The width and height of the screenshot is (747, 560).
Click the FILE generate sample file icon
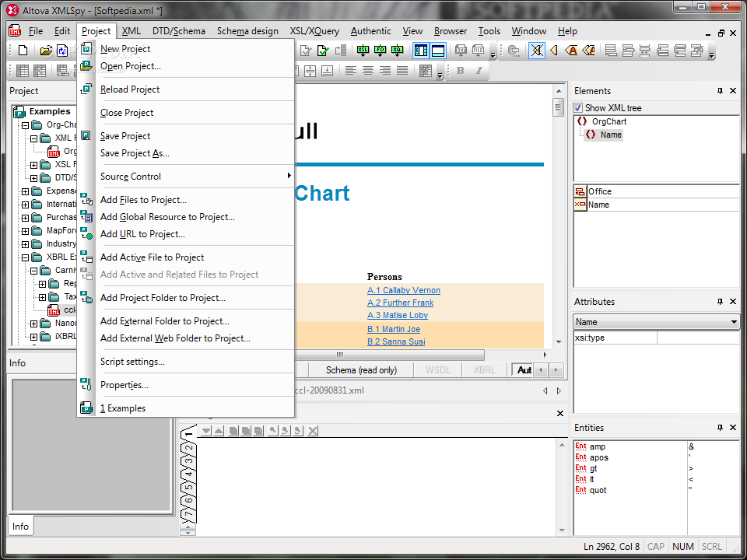[x=478, y=50]
